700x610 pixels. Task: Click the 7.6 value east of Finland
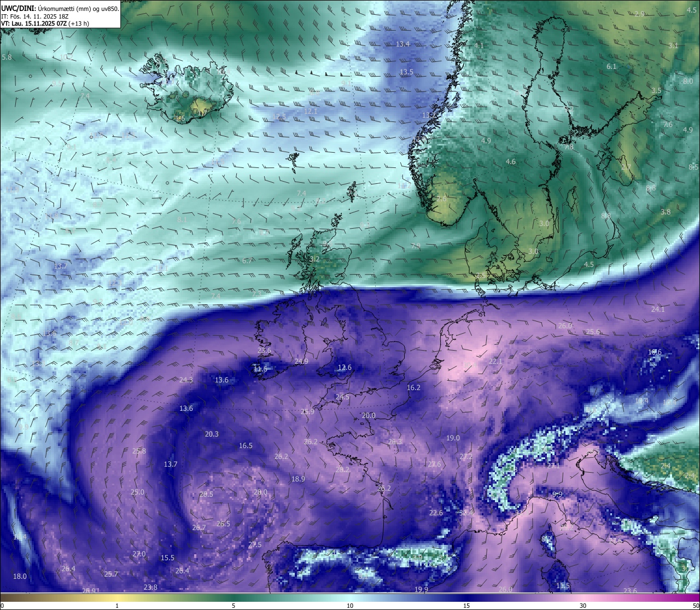point(668,125)
